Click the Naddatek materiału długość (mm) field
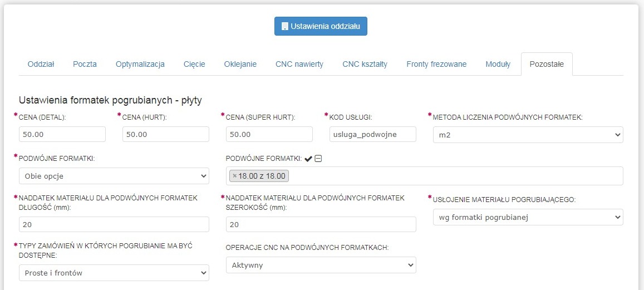The image size is (644, 290). pyautogui.click(x=114, y=224)
